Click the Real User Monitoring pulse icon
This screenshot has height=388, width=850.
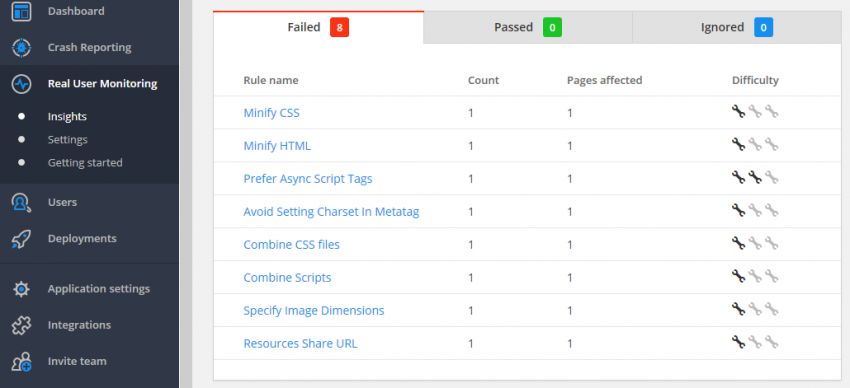[x=21, y=84]
